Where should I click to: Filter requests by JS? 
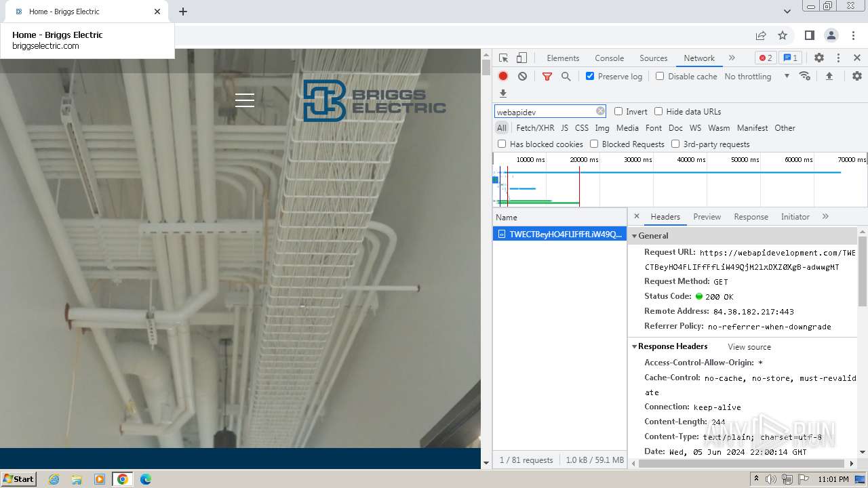(x=564, y=127)
